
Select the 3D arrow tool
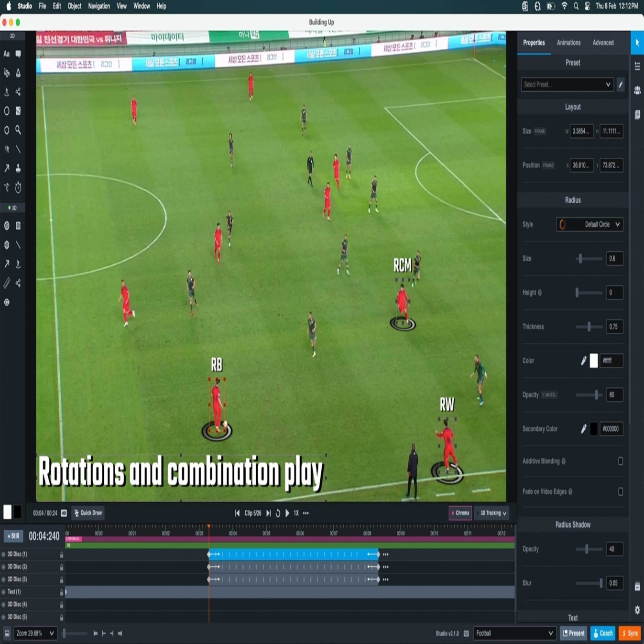pyautogui.click(x=7, y=264)
